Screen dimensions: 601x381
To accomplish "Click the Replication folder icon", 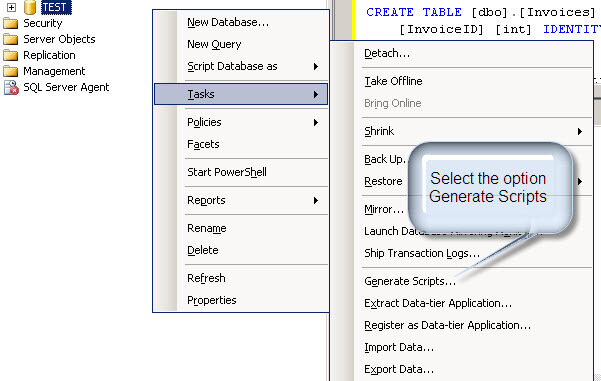I will [x=10, y=56].
